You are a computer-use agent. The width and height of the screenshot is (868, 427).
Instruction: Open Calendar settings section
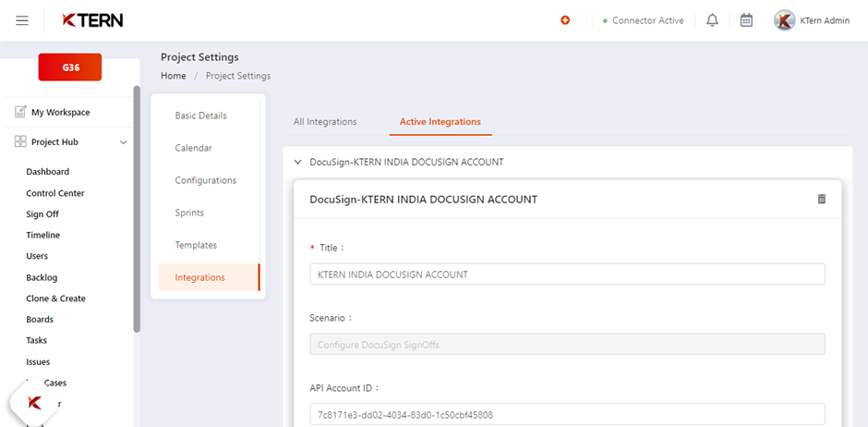click(194, 148)
